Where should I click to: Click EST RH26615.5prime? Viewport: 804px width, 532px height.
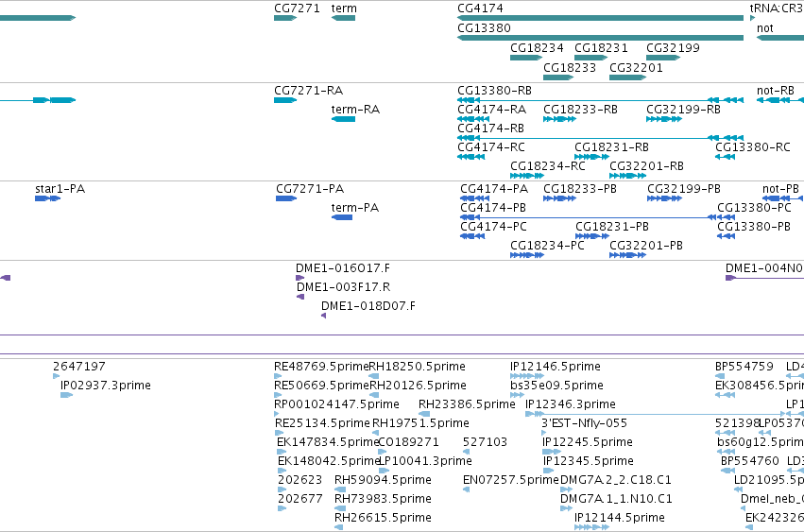coord(338,527)
